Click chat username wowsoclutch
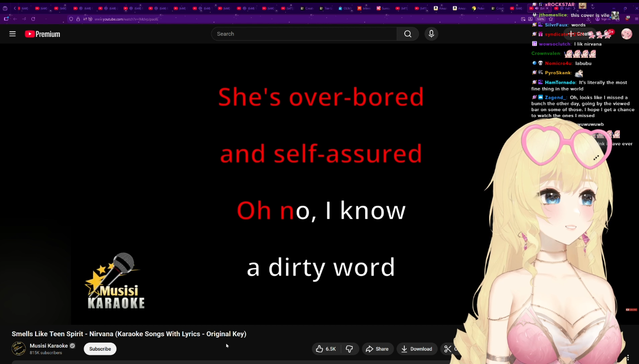 tap(555, 44)
